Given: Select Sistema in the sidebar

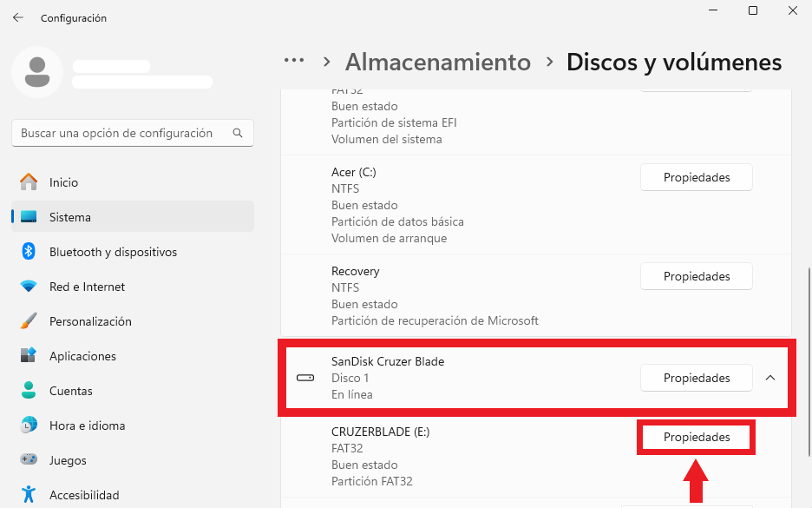Looking at the screenshot, I should (x=133, y=217).
